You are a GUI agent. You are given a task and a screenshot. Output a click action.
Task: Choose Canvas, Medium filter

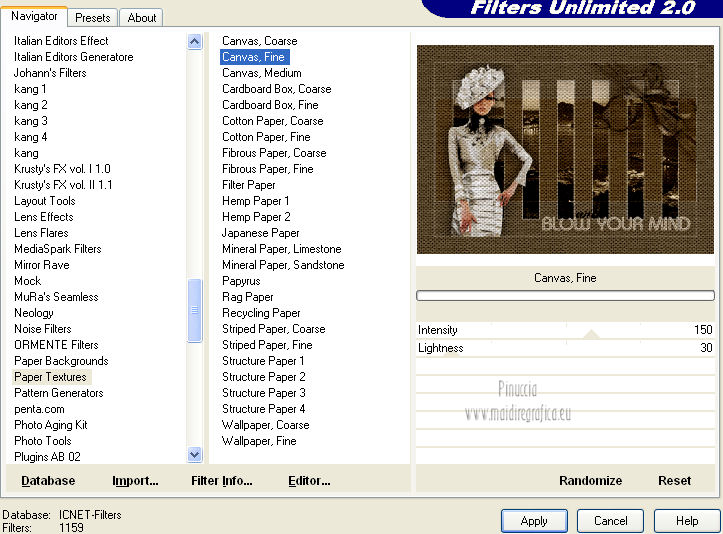261,73
